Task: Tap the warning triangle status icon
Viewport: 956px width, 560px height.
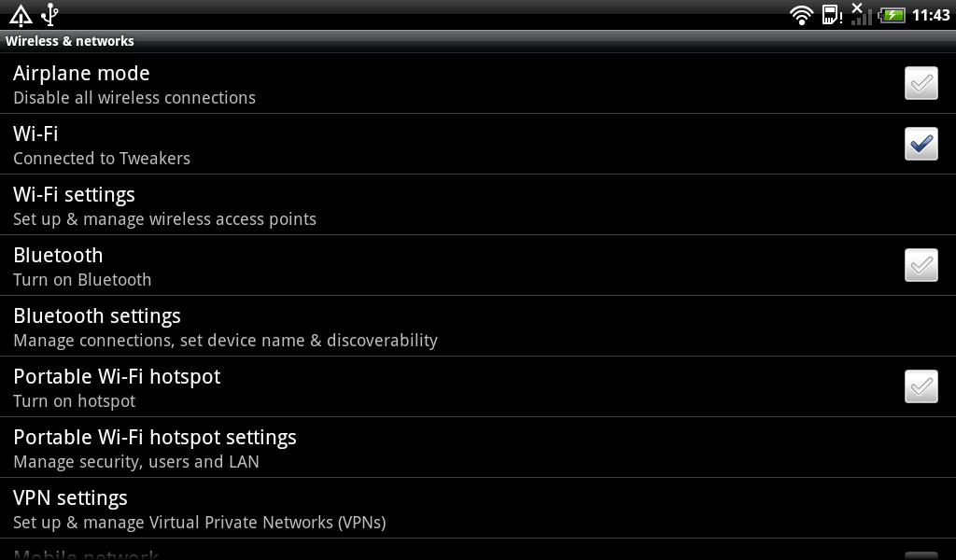Action: coord(21,15)
